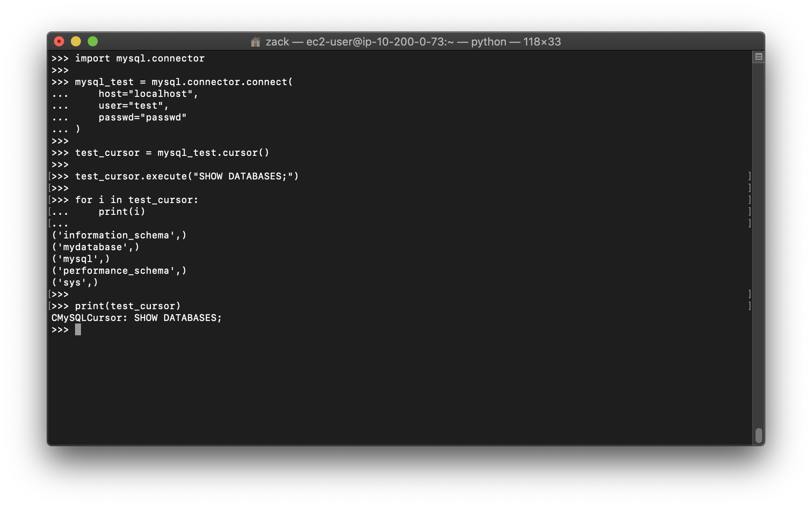Click the ('sys',) output row

tap(75, 283)
